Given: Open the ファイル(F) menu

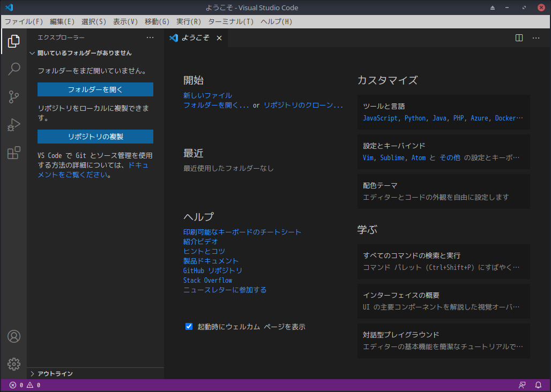Looking at the screenshot, I should coord(24,22).
